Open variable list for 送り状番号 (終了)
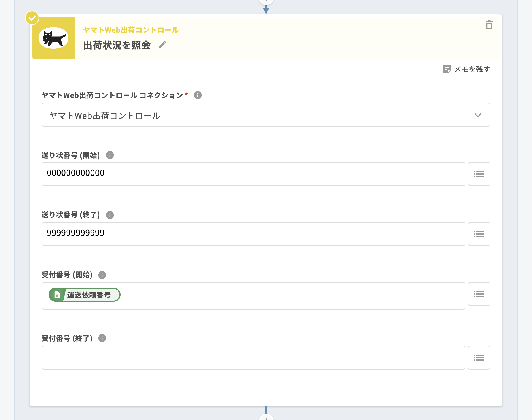Screen dimensions: 532x420 pos(479,234)
